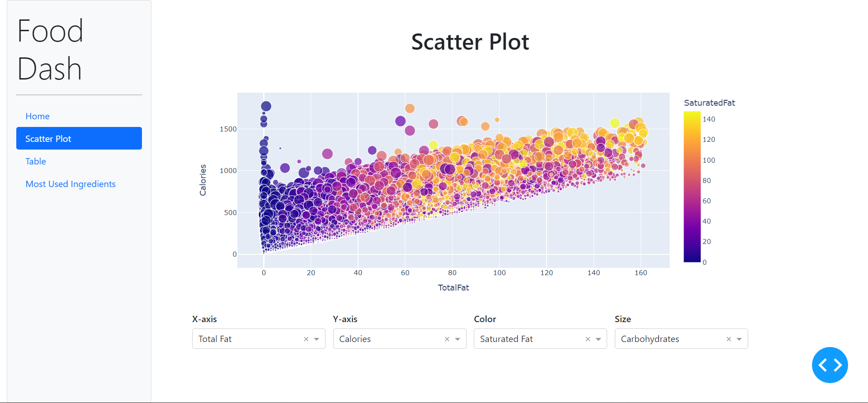The image size is (868, 403).
Task: Expand the Size dropdown caret
Action: tap(740, 339)
